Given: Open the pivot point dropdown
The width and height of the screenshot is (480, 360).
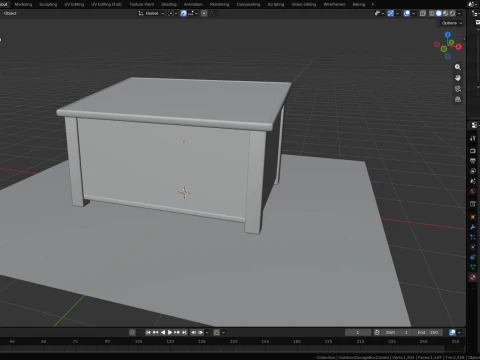Looking at the screenshot, I should [173, 13].
